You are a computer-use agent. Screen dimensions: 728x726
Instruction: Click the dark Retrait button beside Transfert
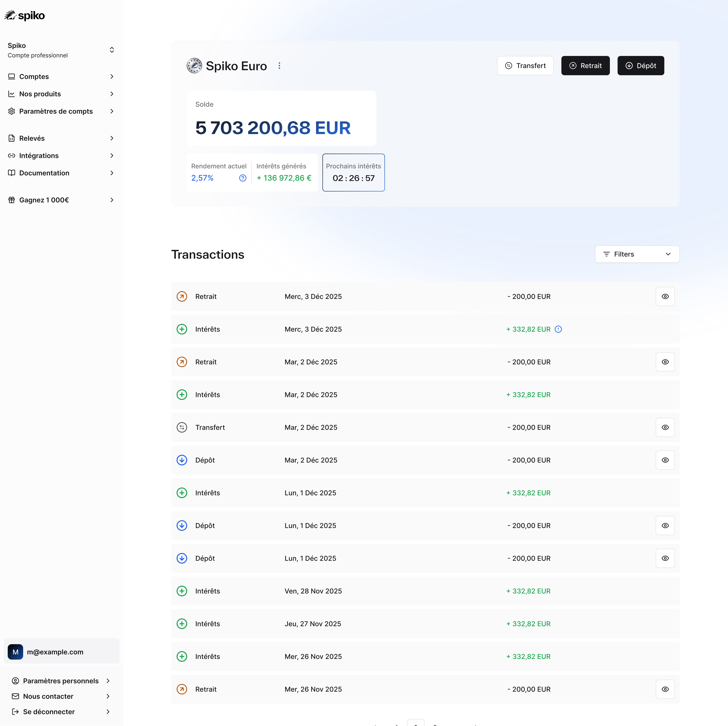pos(585,65)
